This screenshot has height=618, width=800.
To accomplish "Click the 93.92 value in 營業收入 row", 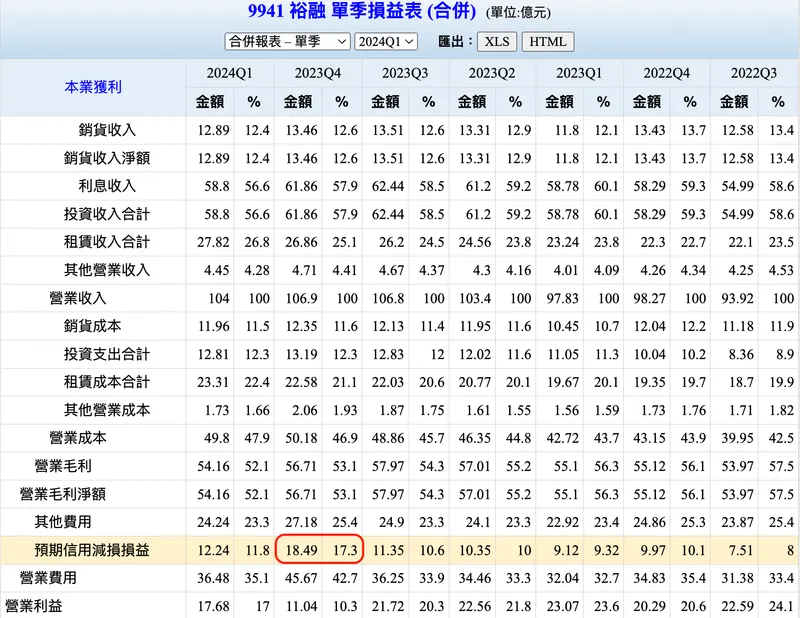I will point(737,299).
